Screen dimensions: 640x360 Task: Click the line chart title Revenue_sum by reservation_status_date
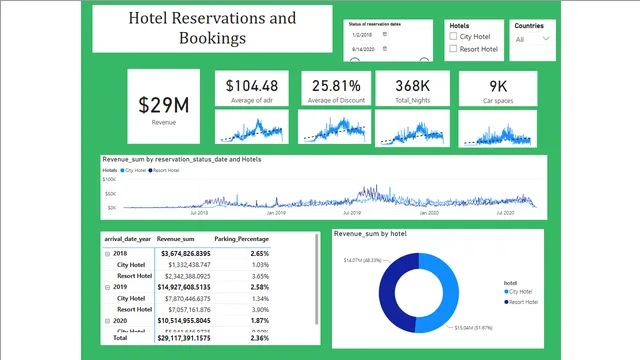tap(182, 159)
